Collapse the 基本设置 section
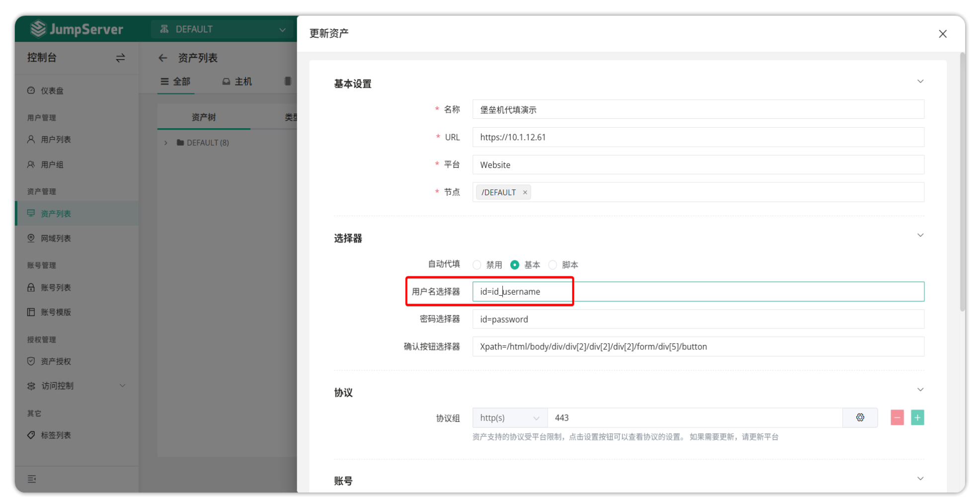 point(920,82)
